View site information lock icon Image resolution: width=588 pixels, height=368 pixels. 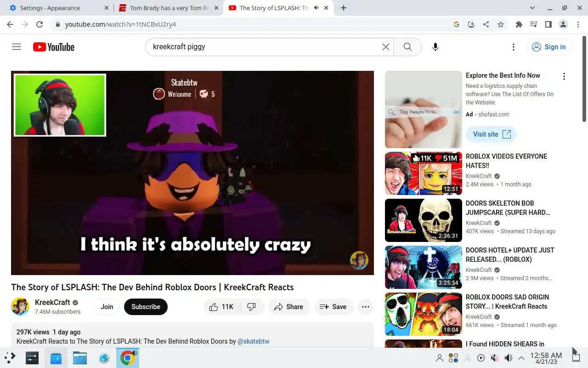[57, 24]
